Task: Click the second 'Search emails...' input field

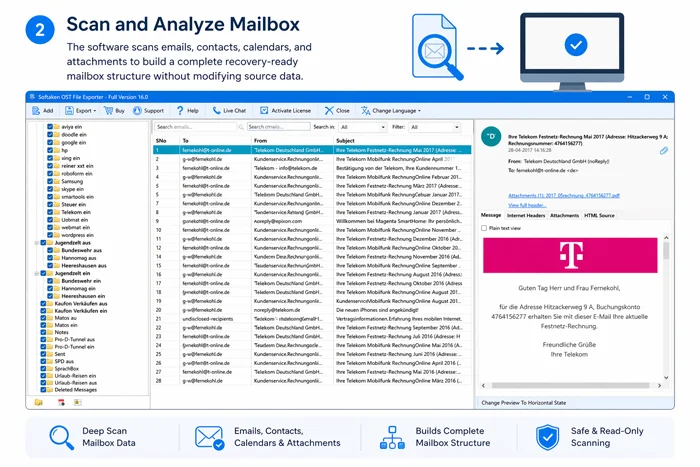Action: [x=279, y=127]
